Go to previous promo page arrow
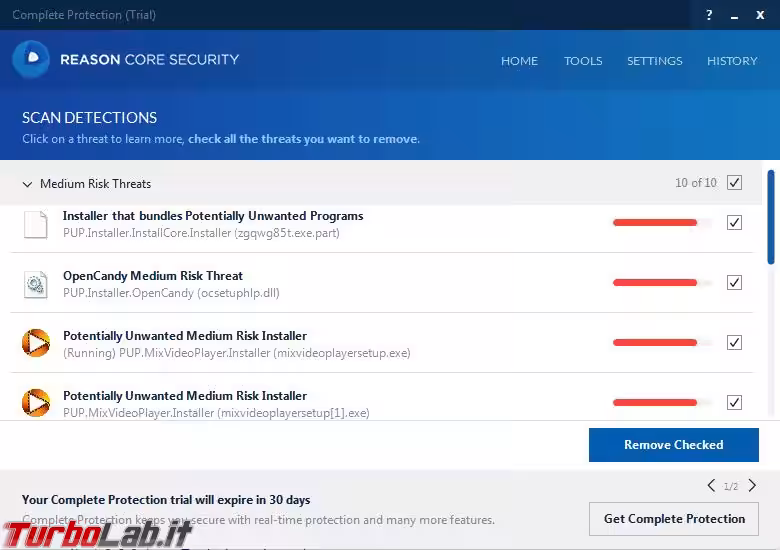Image resolution: width=780 pixels, height=550 pixels. click(x=711, y=486)
